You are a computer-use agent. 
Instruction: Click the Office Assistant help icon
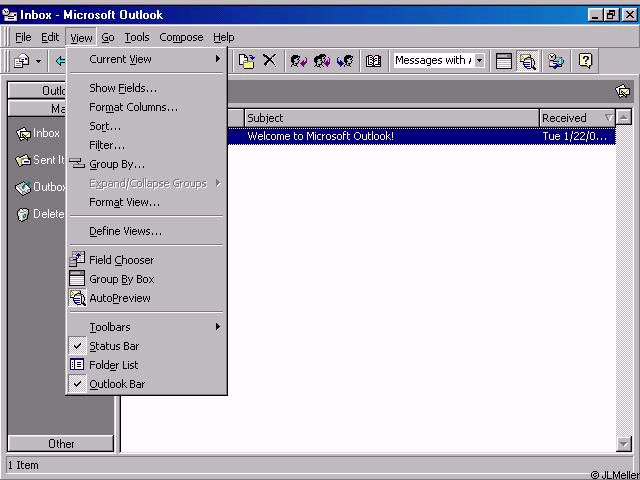click(585, 61)
